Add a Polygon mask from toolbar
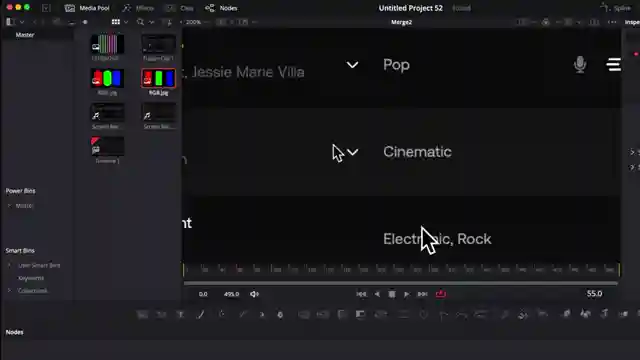The width and height of the screenshot is (640, 360). tap(443, 314)
